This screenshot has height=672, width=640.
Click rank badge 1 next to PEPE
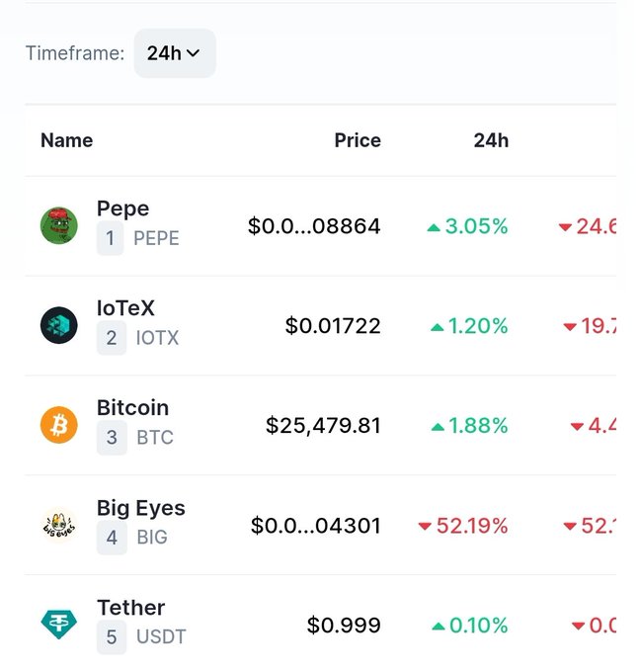[110, 238]
